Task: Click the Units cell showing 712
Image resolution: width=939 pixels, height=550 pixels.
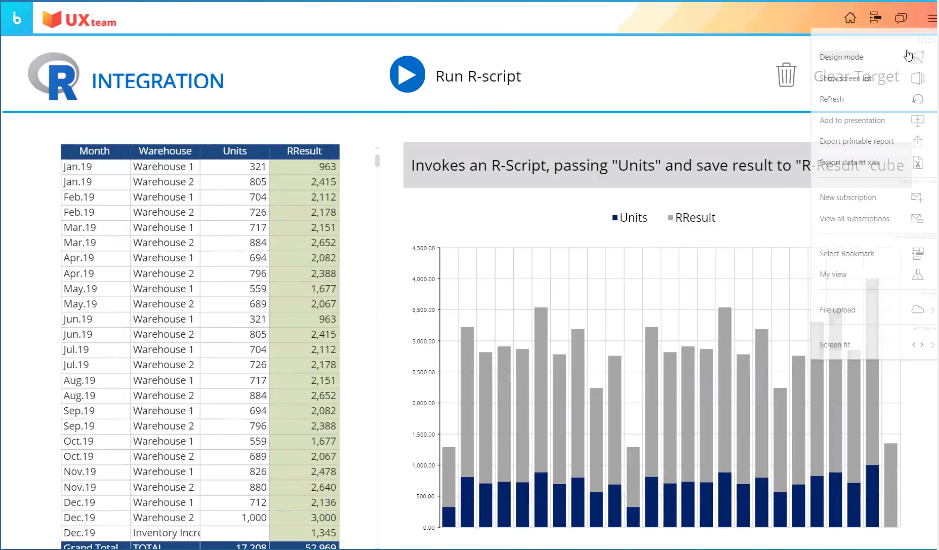Action: click(235, 502)
